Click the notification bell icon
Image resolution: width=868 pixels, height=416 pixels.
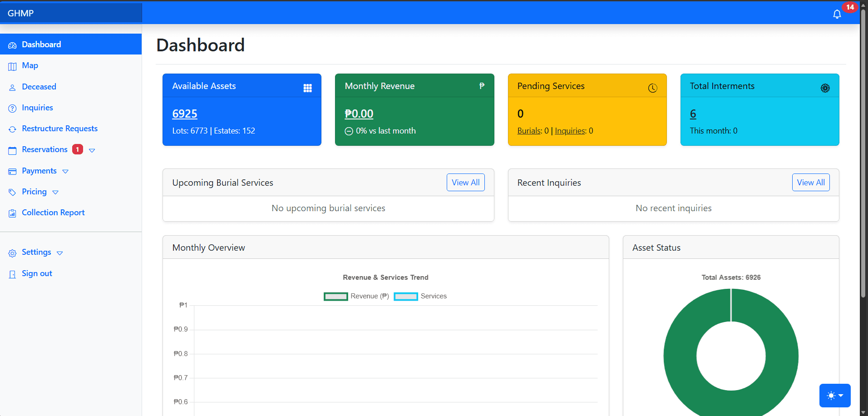837,14
